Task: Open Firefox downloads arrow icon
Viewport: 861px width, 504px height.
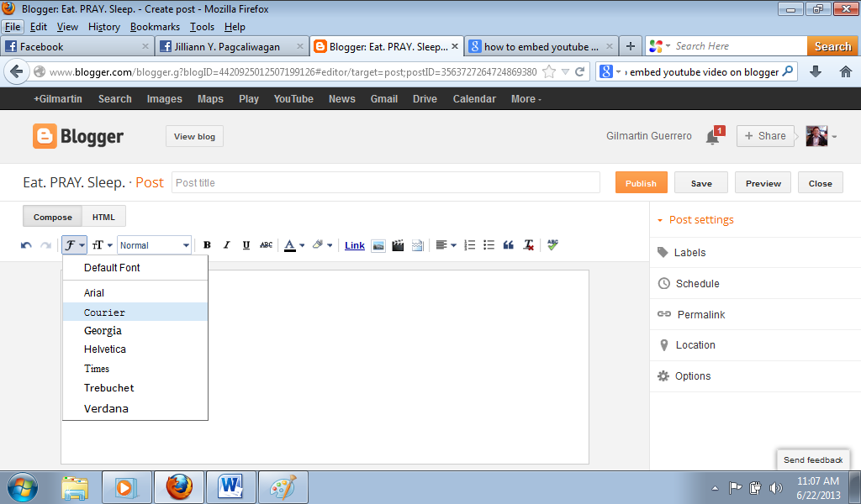Action: pyautogui.click(x=816, y=71)
